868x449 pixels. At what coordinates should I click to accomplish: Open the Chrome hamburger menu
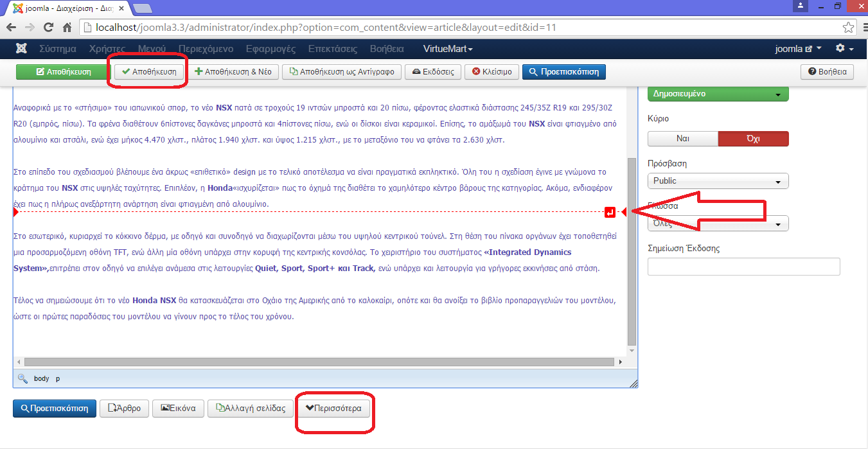865,28
